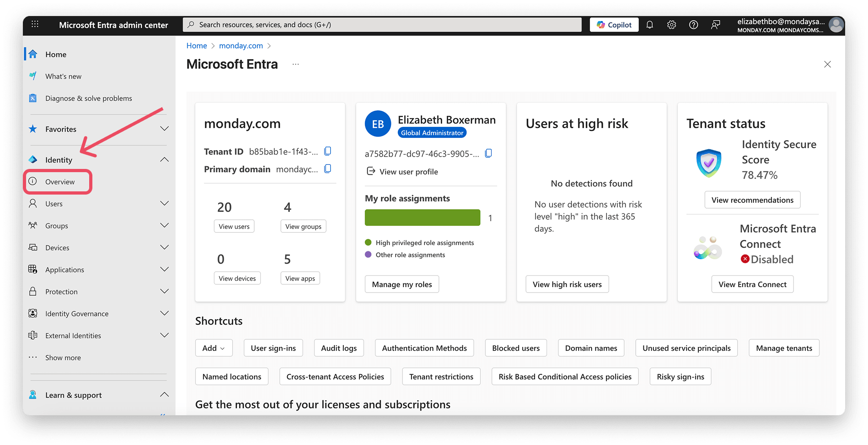Click the green role assignments bar

tap(423, 217)
